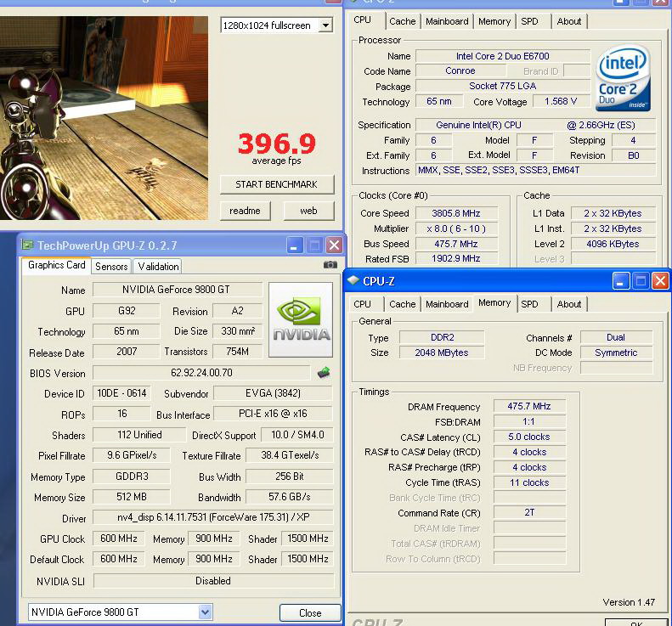Open SPD tab in upper CPU-Z window
This screenshot has height=626, width=672.
click(x=530, y=21)
